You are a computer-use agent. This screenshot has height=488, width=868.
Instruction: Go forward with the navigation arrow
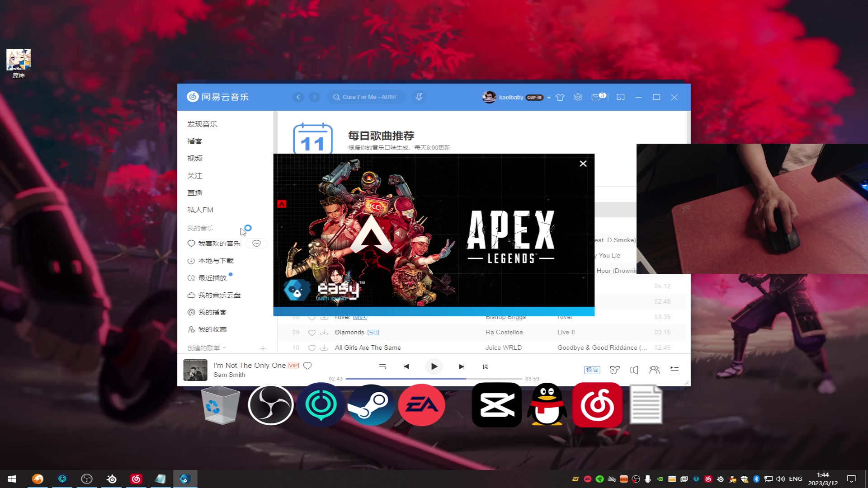[x=315, y=97]
